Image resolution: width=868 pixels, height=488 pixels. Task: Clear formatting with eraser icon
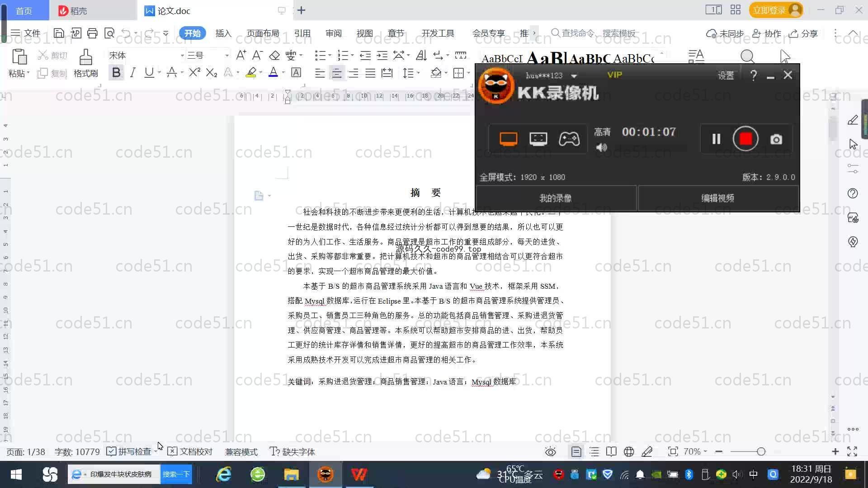[274, 55]
